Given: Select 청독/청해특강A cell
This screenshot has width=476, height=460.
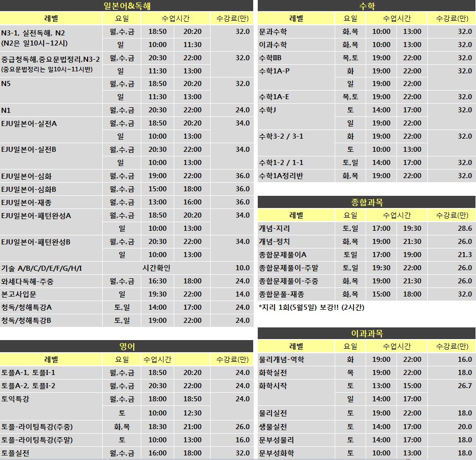Looking at the screenshot, I should 51,307.
